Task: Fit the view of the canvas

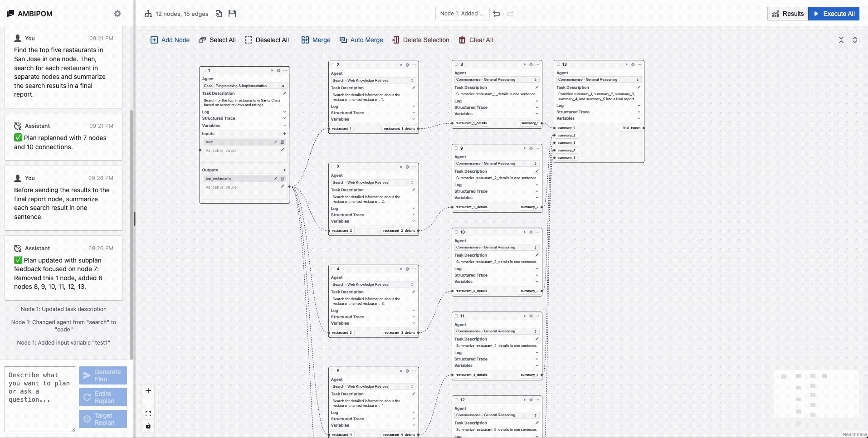Action: (x=148, y=414)
